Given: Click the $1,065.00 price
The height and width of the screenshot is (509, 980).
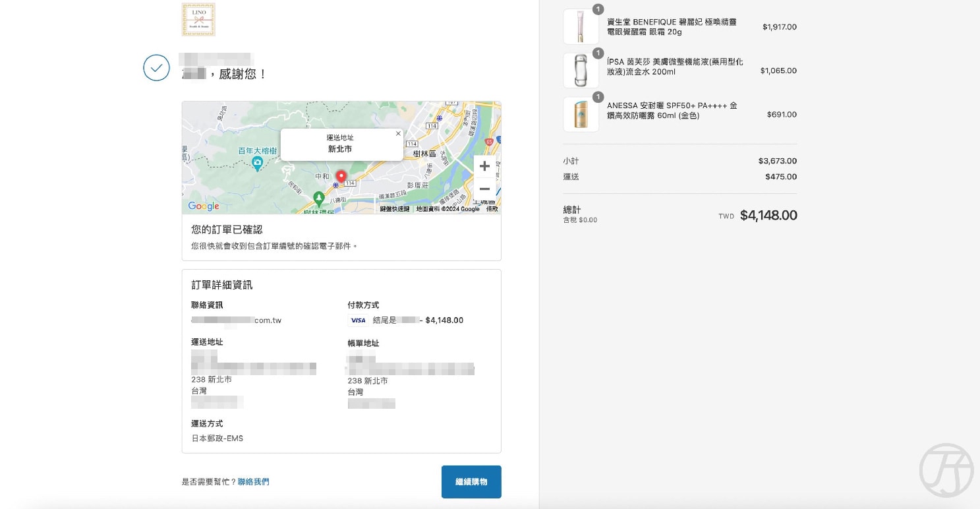Looking at the screenshot, I should tap(778, 71).
